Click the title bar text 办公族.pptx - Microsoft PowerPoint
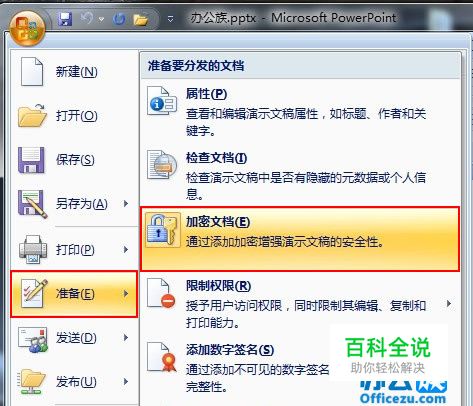The image size is (473, 406). pyautogui.click(x=293, y=18)
